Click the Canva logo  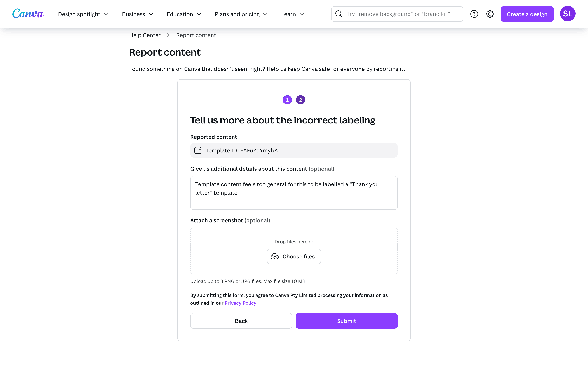[28, 14]
